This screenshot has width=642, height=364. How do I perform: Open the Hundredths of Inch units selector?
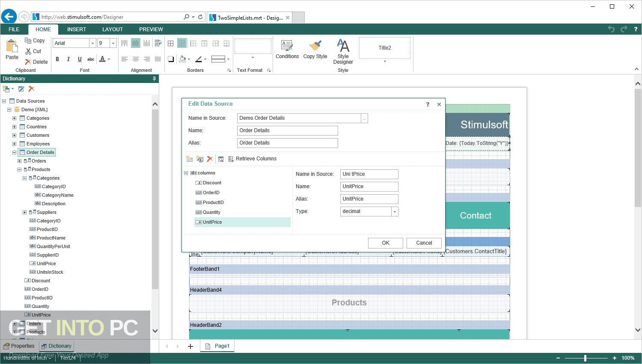tap(27, 358)
